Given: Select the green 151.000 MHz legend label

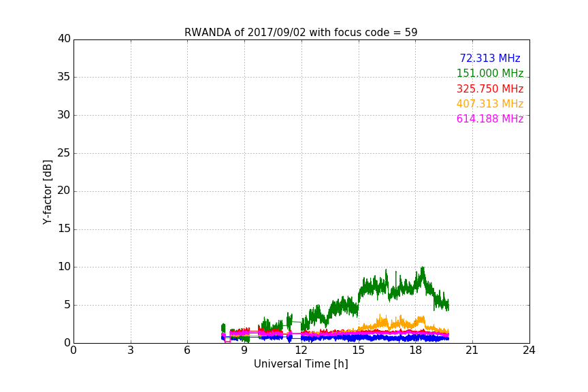Looking at the screenshot, I should [x=490, y=73].
